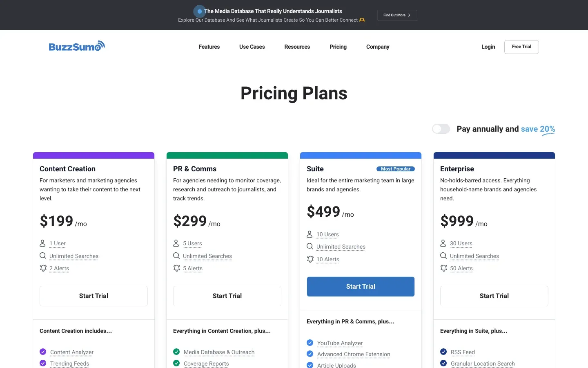Click the 5 Users link
This screenshot has width=588, height=368.
click(x=192, y=243)
